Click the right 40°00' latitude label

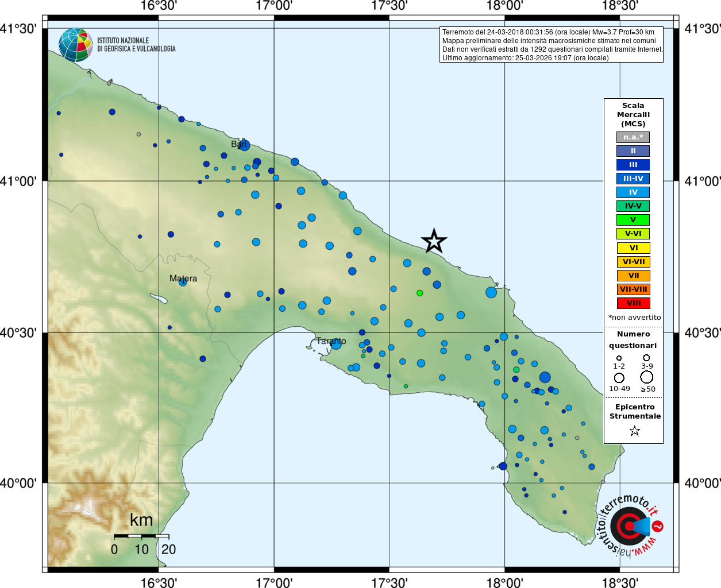coord(703,483)
